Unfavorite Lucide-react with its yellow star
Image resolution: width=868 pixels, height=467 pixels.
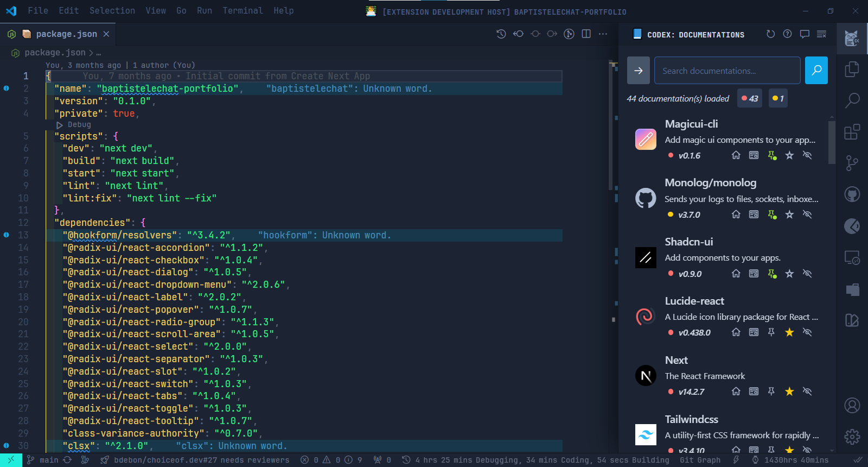pos(789,332)
